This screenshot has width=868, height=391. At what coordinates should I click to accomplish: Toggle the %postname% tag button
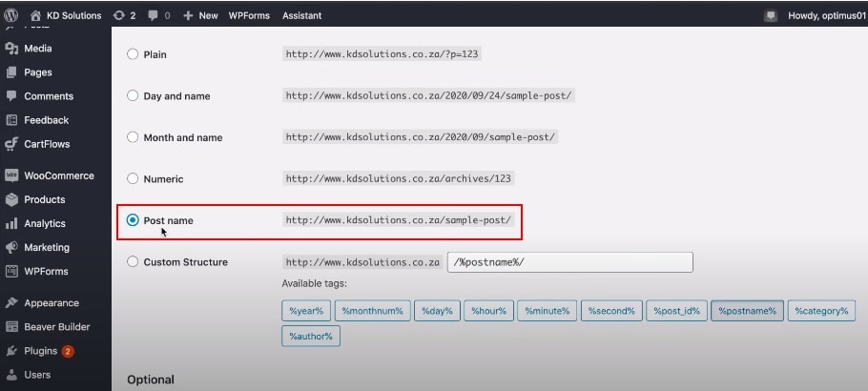pos(747,311)
